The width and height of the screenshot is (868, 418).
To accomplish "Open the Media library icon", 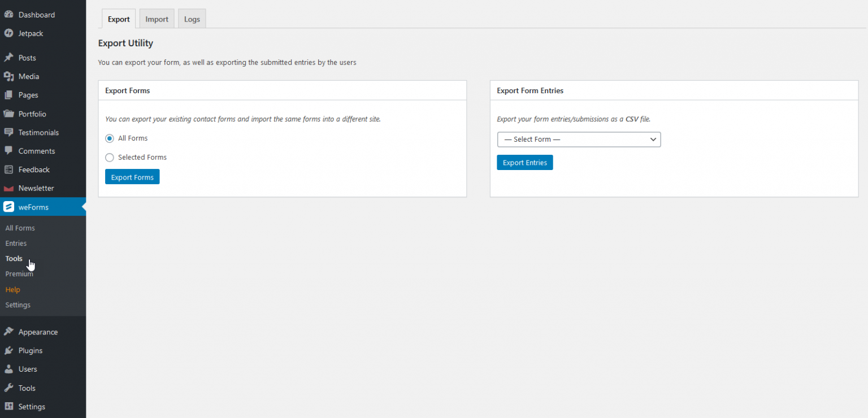I will (9, 76).
